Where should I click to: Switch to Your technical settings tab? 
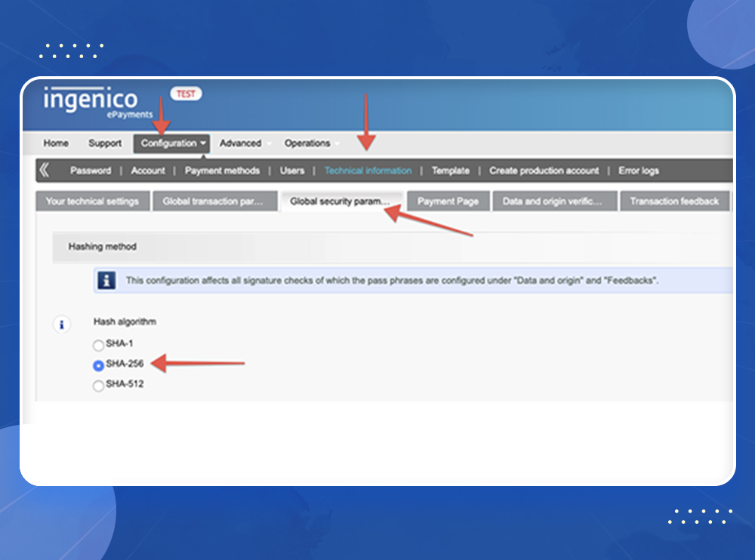pos(92,202)
